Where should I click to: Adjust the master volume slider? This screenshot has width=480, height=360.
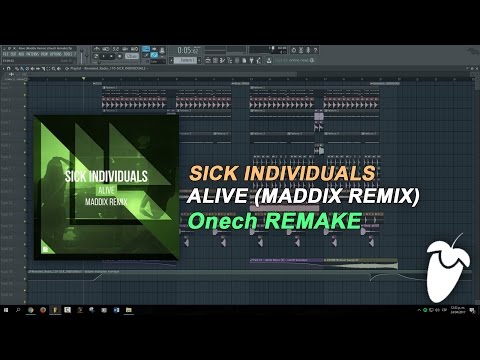[x=82, y=57]
